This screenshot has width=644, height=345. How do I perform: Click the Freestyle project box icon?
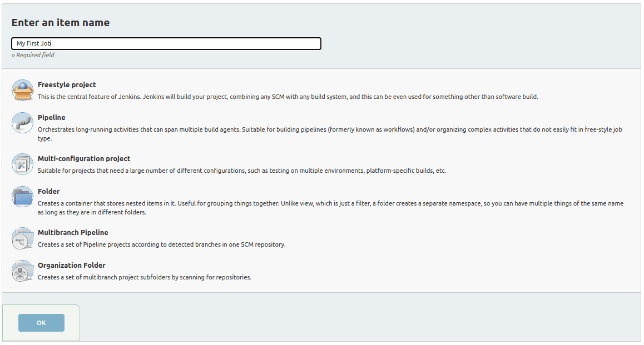pyautogui.click(x=23, y=90)
